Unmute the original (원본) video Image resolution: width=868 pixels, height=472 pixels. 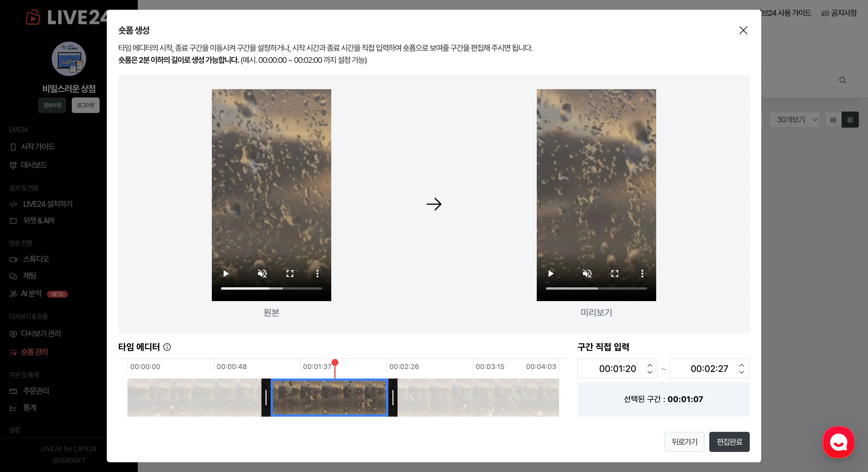[x=262, y=273]
